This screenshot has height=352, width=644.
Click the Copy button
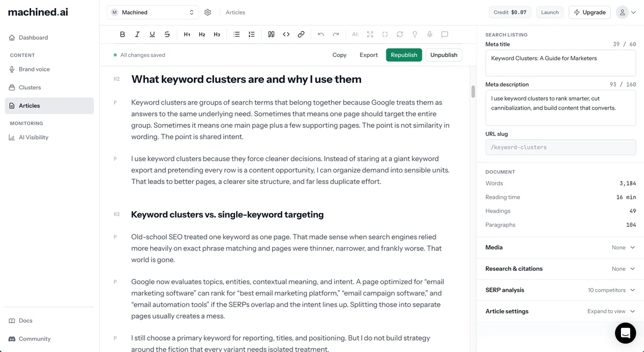[339, 55]
